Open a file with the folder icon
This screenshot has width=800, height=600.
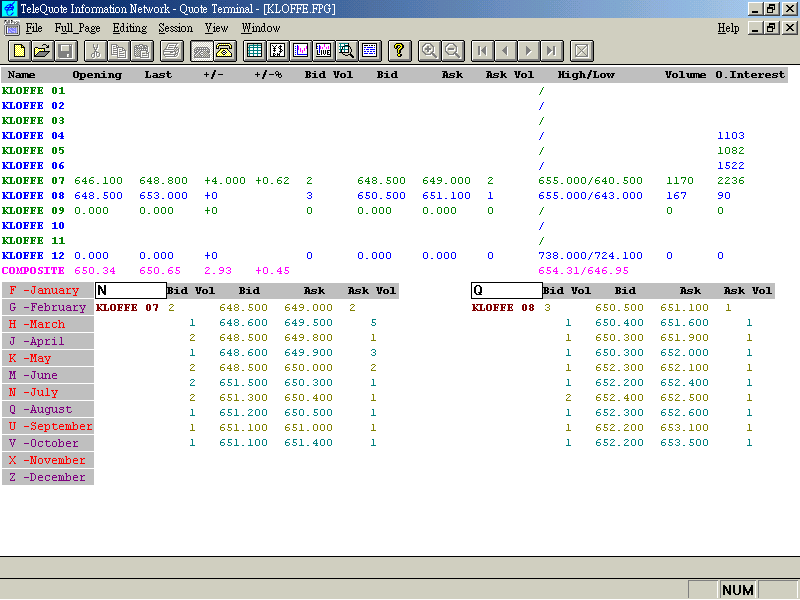tap(42, 51)
